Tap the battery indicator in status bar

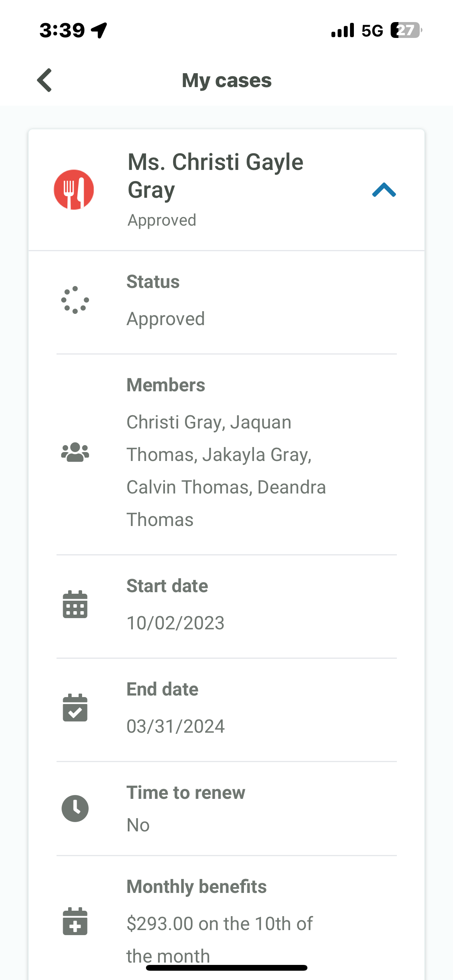[x=406, y=30]
